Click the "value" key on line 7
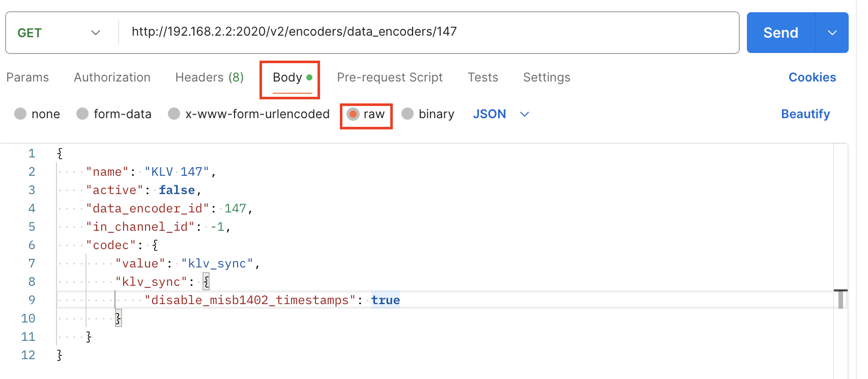This screenshot has width=868, height=379. (x=140, y=263)
